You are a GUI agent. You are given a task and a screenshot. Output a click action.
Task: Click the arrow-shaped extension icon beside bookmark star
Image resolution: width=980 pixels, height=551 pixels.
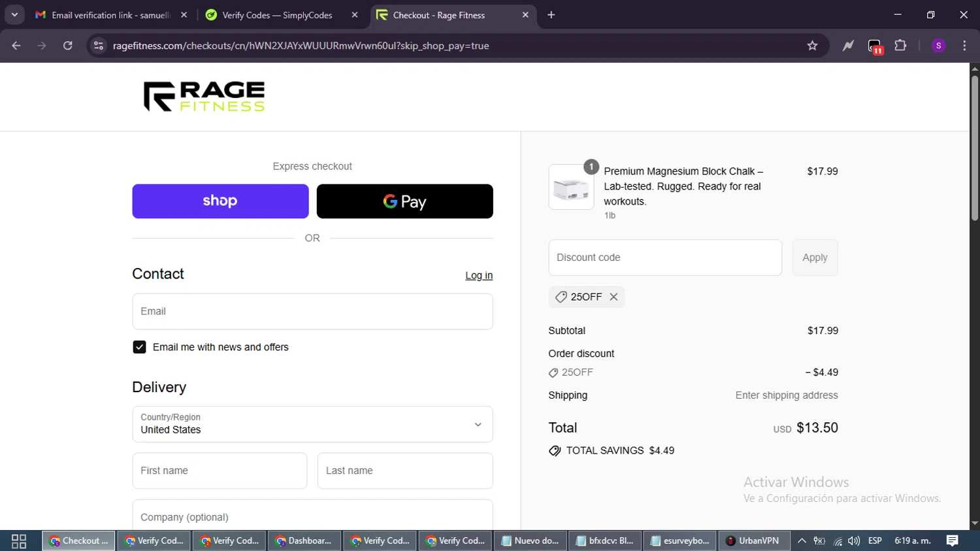click(848, 46)
